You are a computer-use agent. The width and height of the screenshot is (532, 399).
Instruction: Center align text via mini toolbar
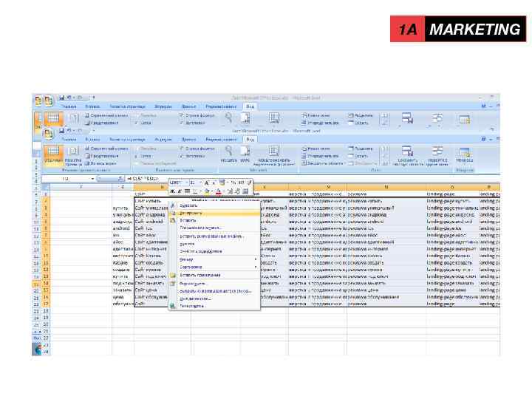point(187,191)
